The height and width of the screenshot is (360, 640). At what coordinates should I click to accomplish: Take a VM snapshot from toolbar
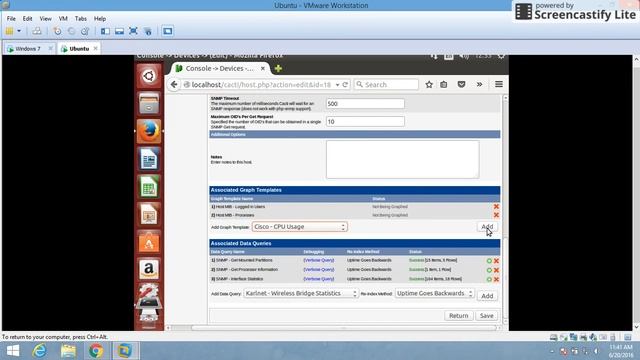(58, 31)
